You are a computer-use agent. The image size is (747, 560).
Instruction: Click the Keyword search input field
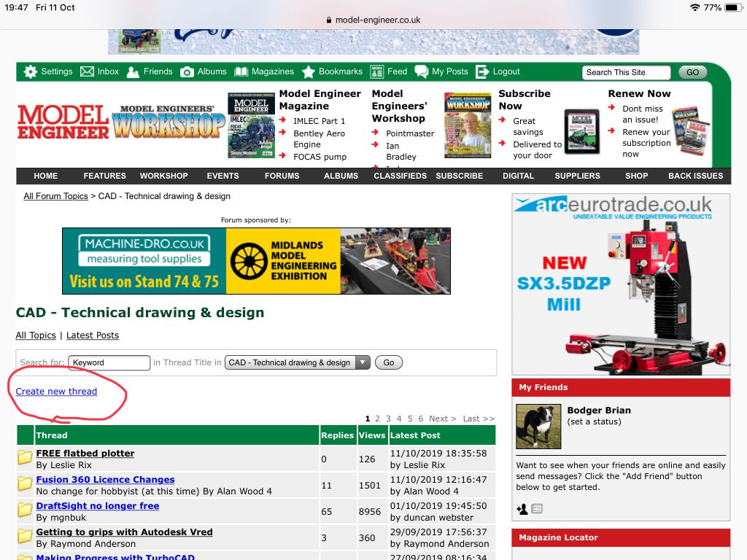(x=109, y=362)
